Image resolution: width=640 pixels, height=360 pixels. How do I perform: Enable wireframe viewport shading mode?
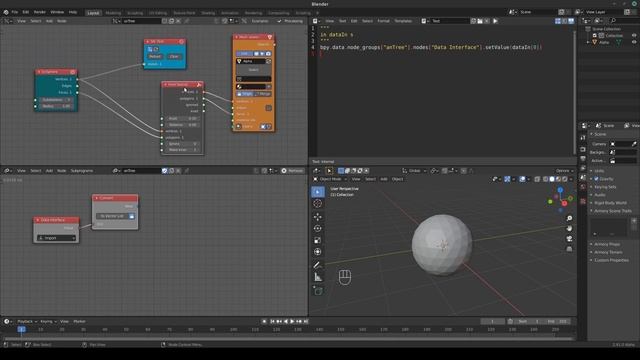pyautogui.click(x=545, y=179)
